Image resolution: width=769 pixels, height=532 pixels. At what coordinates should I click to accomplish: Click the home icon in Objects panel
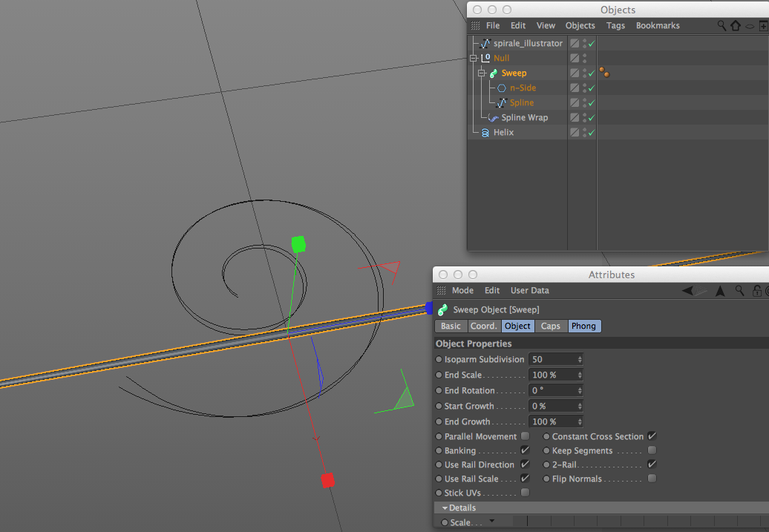point(735,25)
